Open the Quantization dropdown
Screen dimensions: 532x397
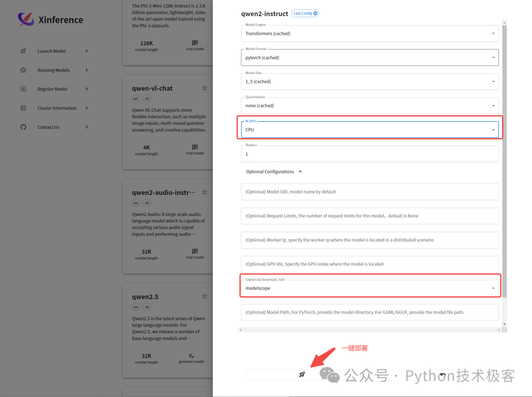click(370, 106)
